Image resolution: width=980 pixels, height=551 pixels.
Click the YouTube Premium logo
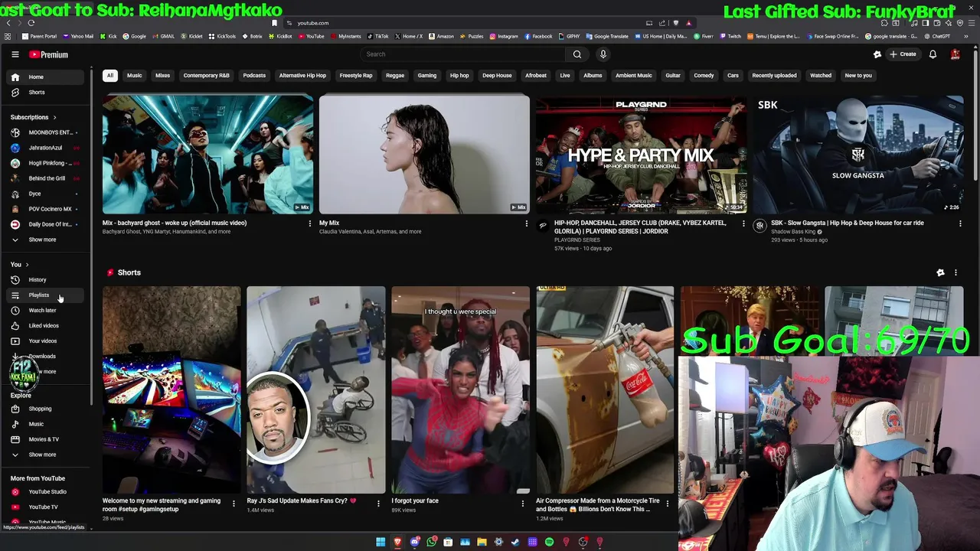coord(48,54)
